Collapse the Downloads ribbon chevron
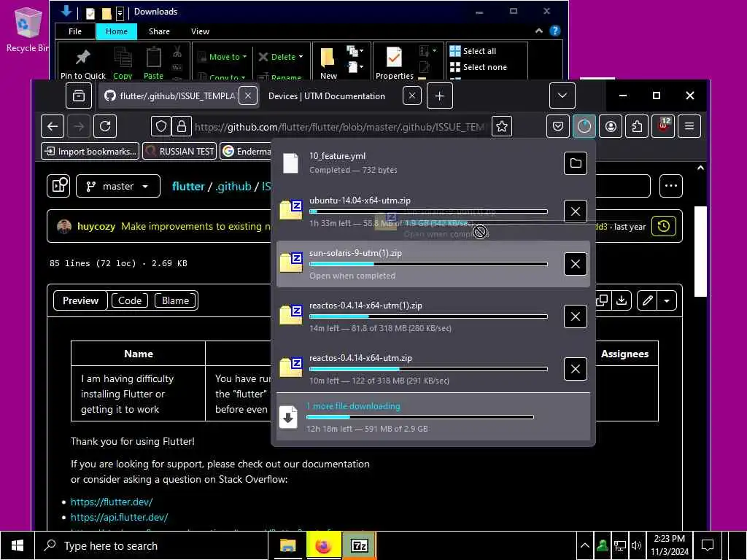The width and height of the screenshot is (747, 560). 539,31
